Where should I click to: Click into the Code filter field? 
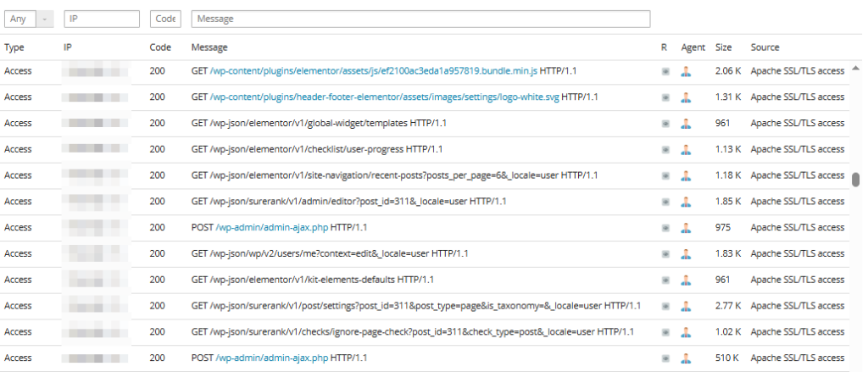point(165,19)
